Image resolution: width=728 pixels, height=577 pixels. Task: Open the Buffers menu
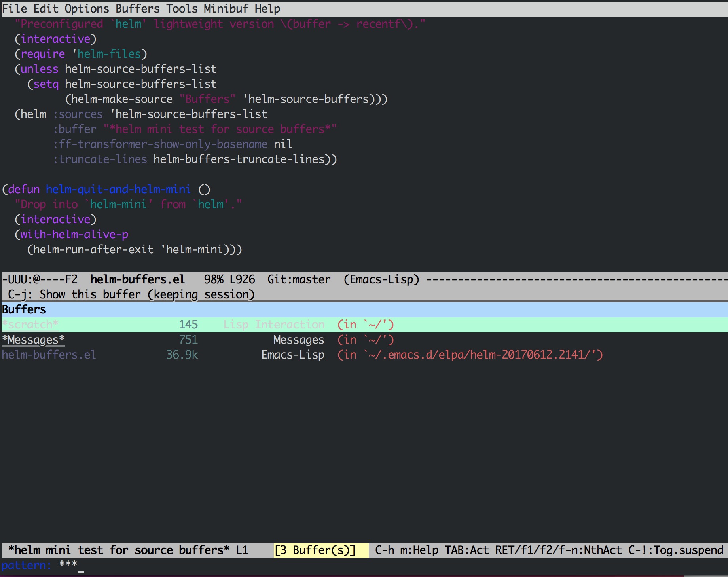(138, 8)
